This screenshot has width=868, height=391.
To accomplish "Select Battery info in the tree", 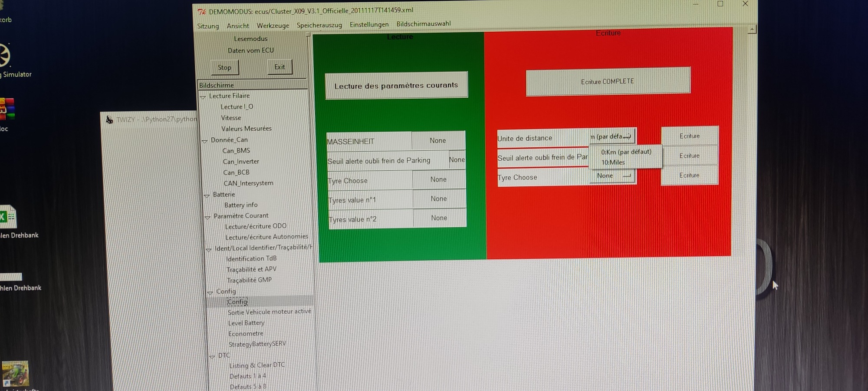I will 241,205.
